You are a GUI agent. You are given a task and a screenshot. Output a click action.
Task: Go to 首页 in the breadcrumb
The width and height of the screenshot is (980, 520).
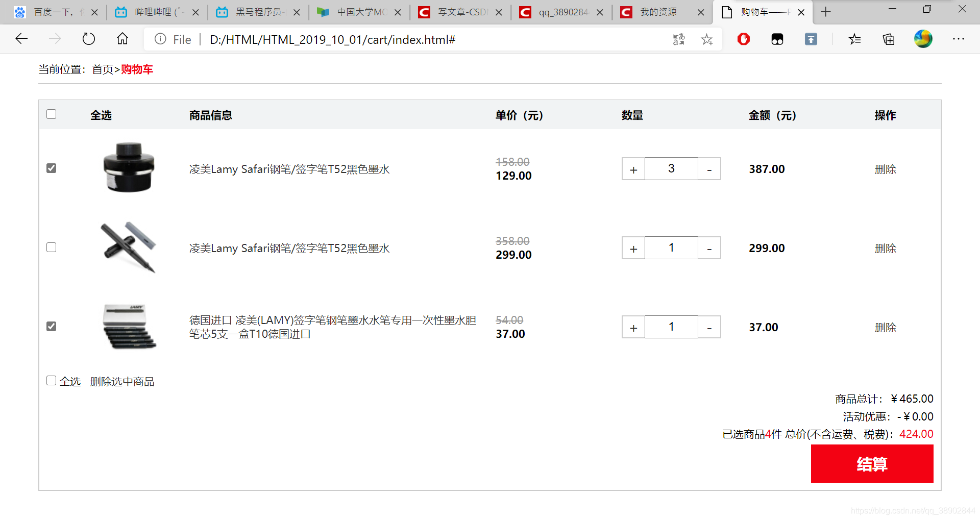(x=103, y=69)
